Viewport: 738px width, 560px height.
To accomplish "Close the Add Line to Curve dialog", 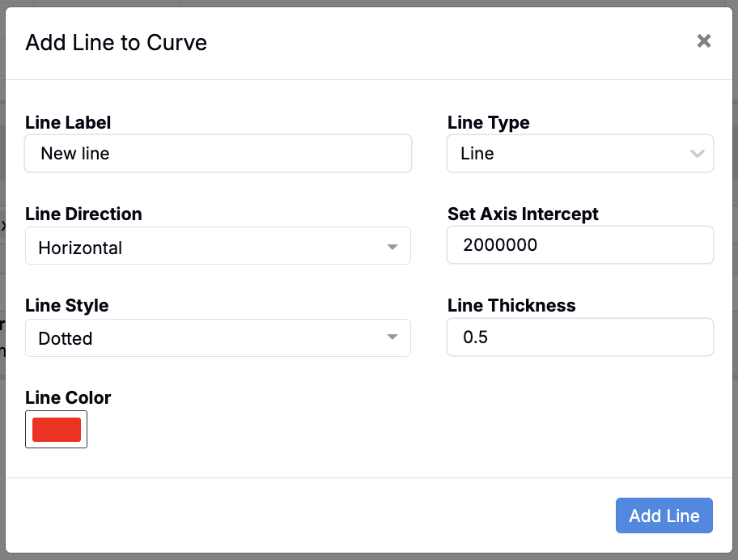I will [704, 41].
